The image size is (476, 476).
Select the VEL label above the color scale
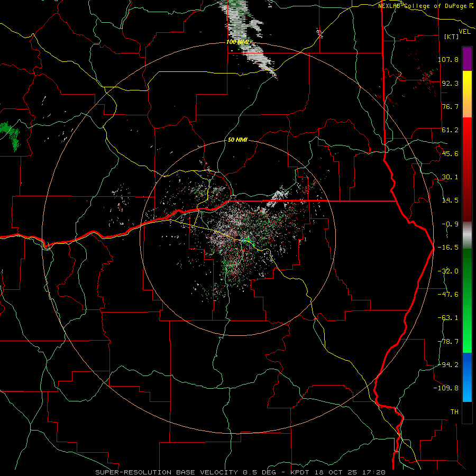click(x=464, y=32)
